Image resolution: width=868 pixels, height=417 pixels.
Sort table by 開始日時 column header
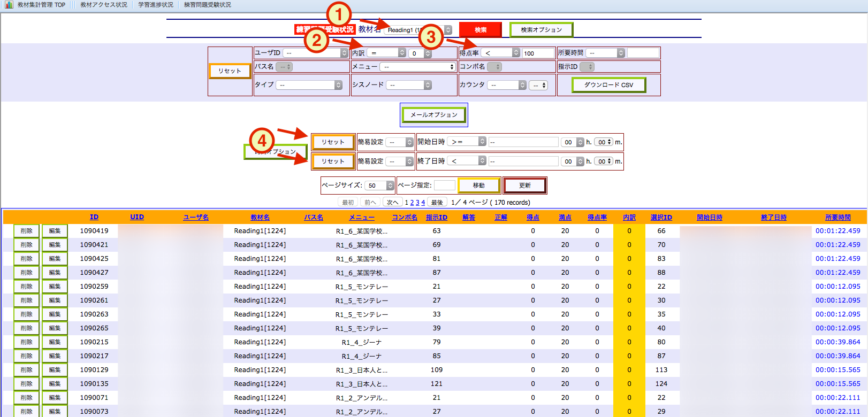pos(710,218)
